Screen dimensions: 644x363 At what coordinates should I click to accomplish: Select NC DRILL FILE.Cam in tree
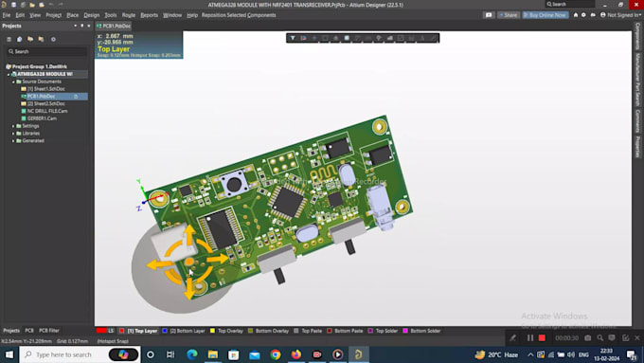47,112
